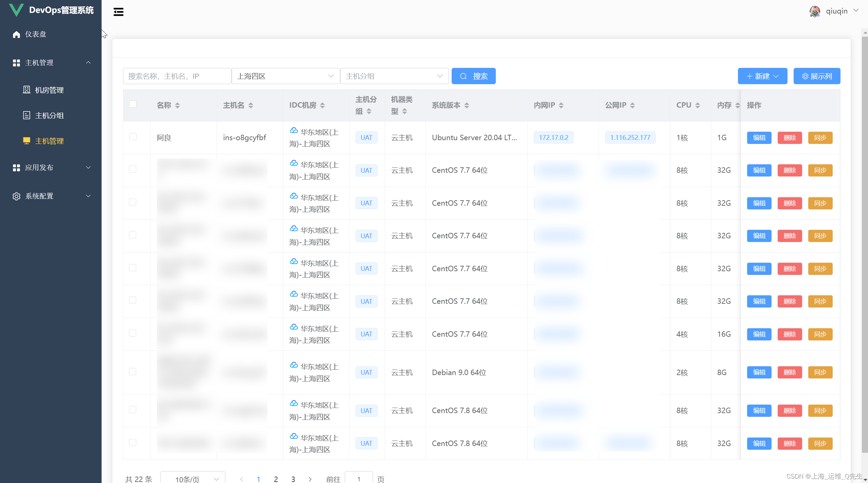This screenshot has height=483, width=868.
Task: Collapse the sidebar using the hamburger icon
Action: point(118,12)
